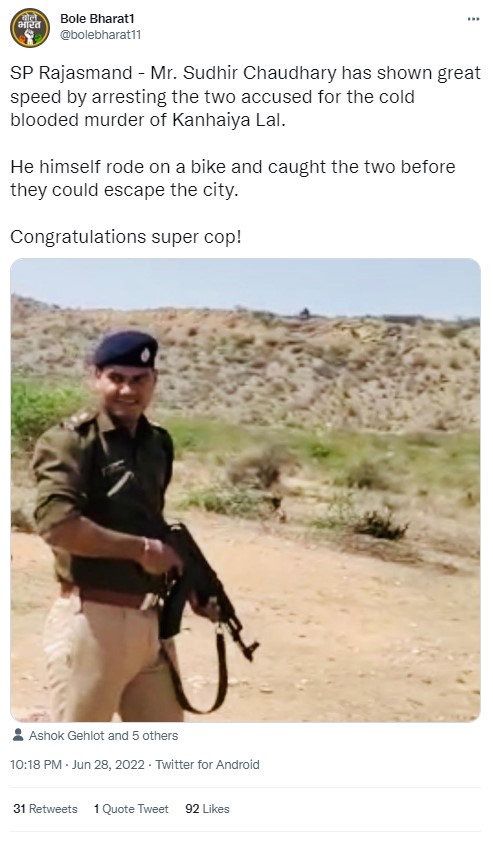493x842 pixels.
Task: Show who gave the 92 Likes
Action: (x=207, y=809)
